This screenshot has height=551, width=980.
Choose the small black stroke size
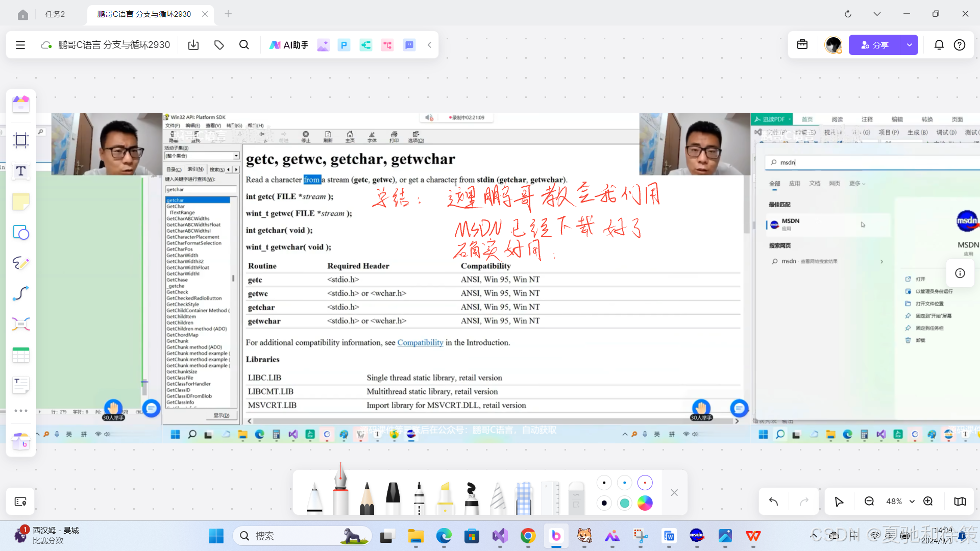604,483
